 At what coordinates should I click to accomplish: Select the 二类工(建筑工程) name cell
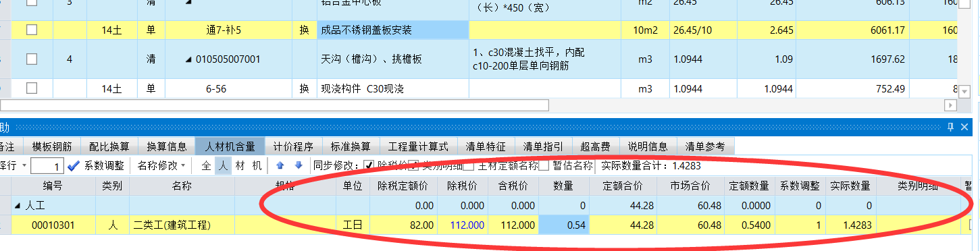(182, 225)
